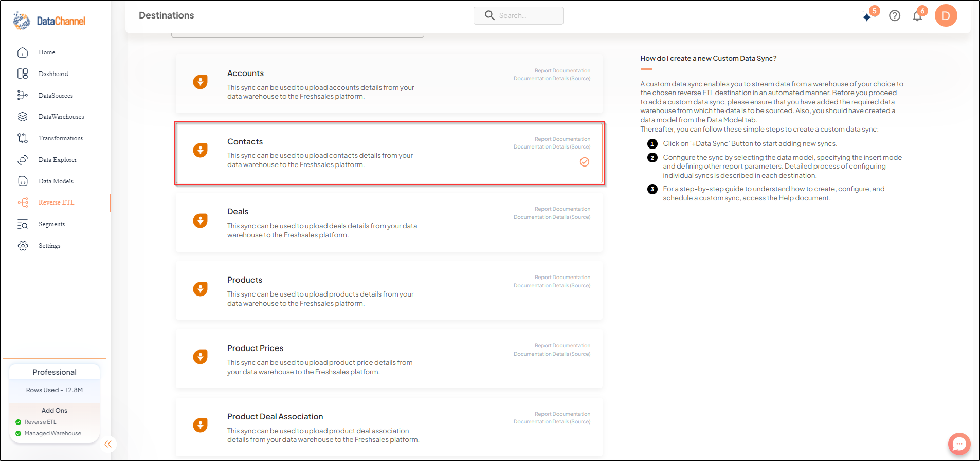Click the Segments sidebar icon
The height and width of the screenshot is (461, 980).
click(x=23, y=224)
